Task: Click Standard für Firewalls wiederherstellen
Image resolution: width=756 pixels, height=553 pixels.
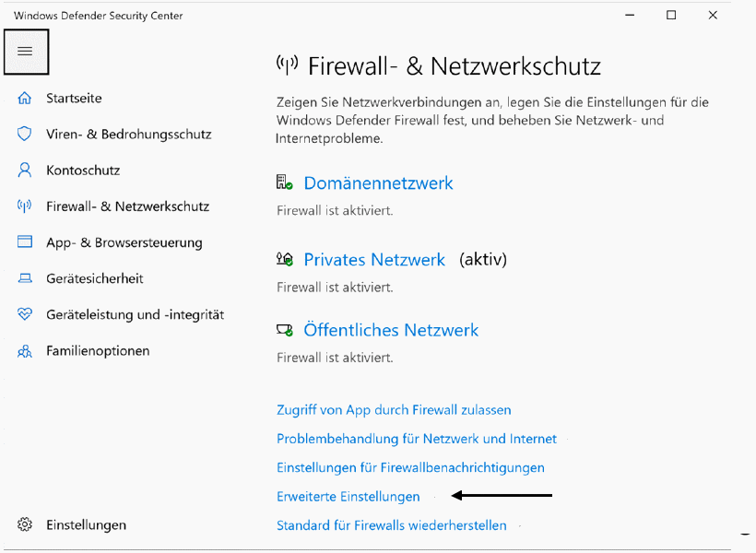Action: tap(392, 525)
